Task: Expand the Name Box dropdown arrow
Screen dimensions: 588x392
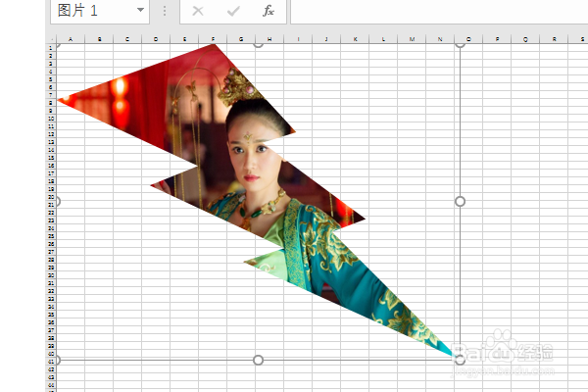Action: [140, 10]
